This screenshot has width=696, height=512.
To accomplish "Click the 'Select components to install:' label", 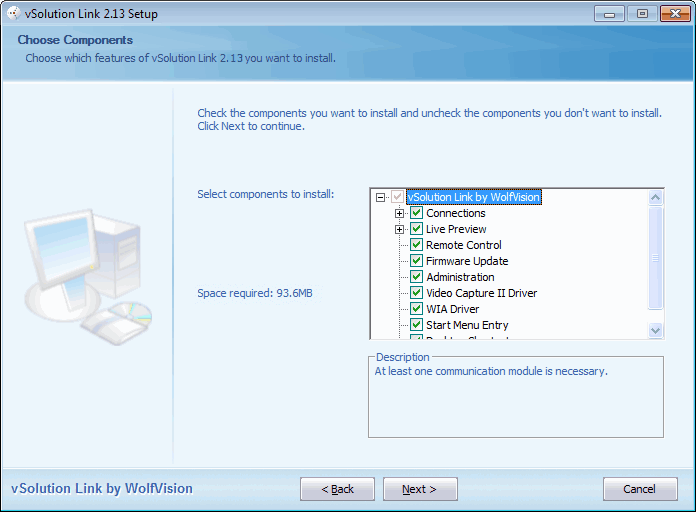I will (x=265, y=194).
